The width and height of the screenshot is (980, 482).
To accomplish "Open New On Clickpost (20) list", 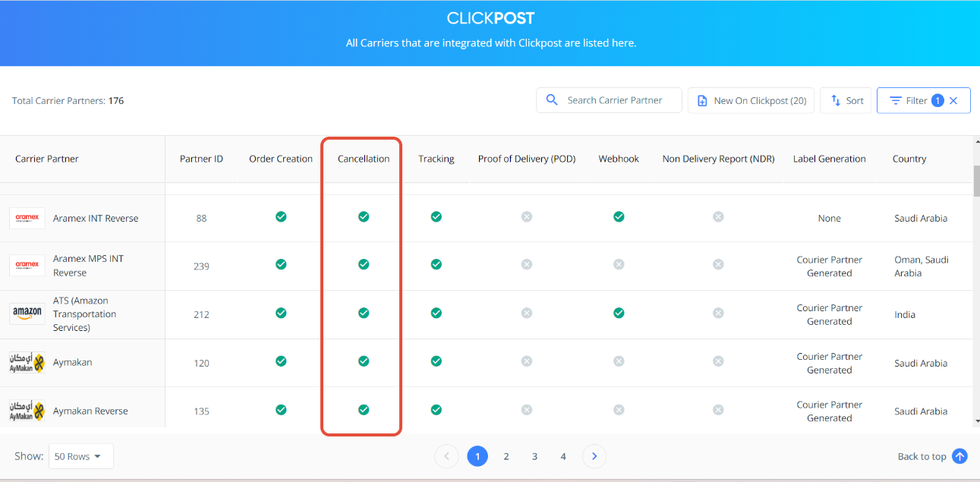I will point(751,100).
